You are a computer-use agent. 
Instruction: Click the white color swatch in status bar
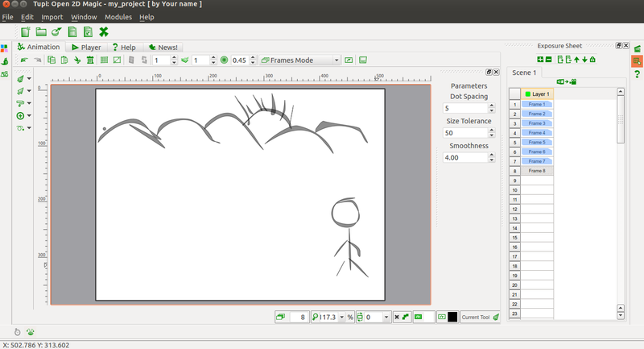(x=429, y=317)
